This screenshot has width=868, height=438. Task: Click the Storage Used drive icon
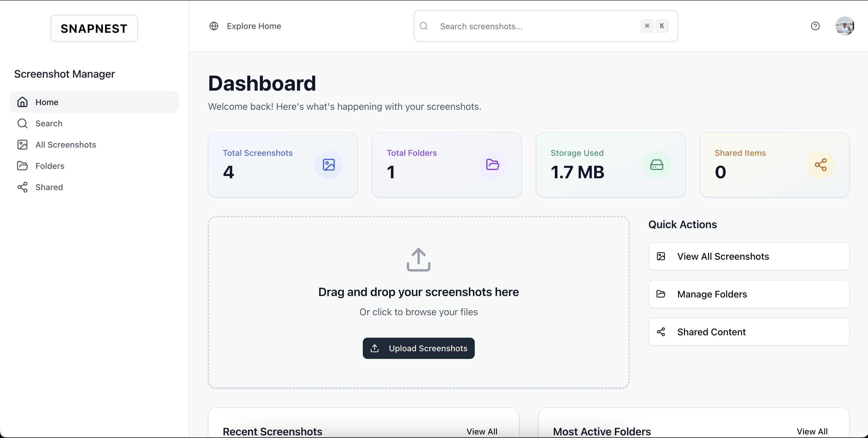[x=656, y=165]
